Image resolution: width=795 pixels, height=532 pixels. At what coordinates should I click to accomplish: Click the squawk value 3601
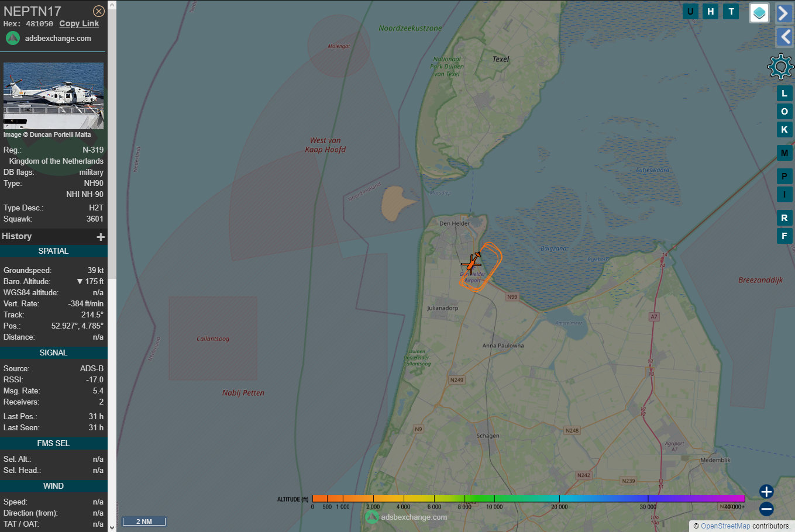(x=95, y=219)
